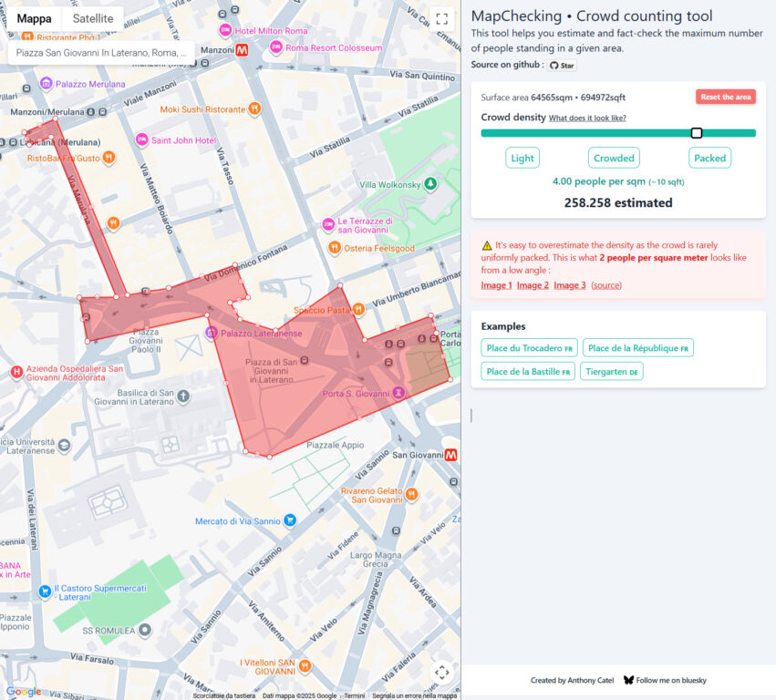Click the crowd density slider handle
This screenshot has height=700, width=776.
pos(697,133)
